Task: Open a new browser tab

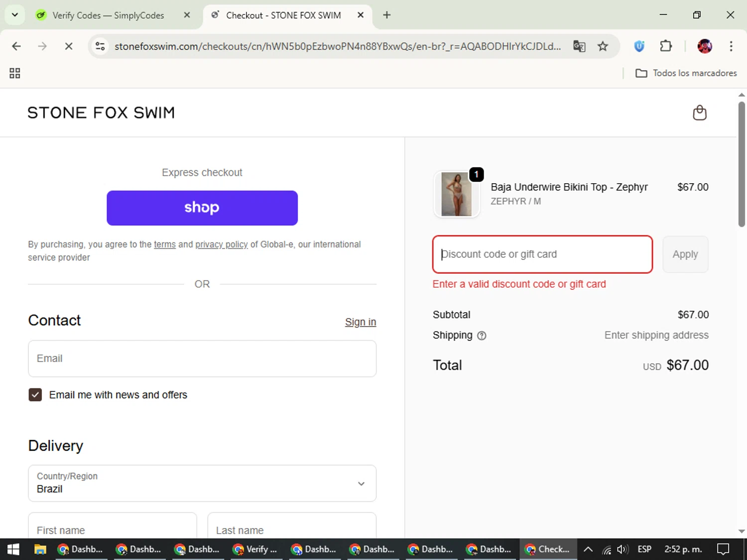Action: pyautogui.click(x=387, y=15)
